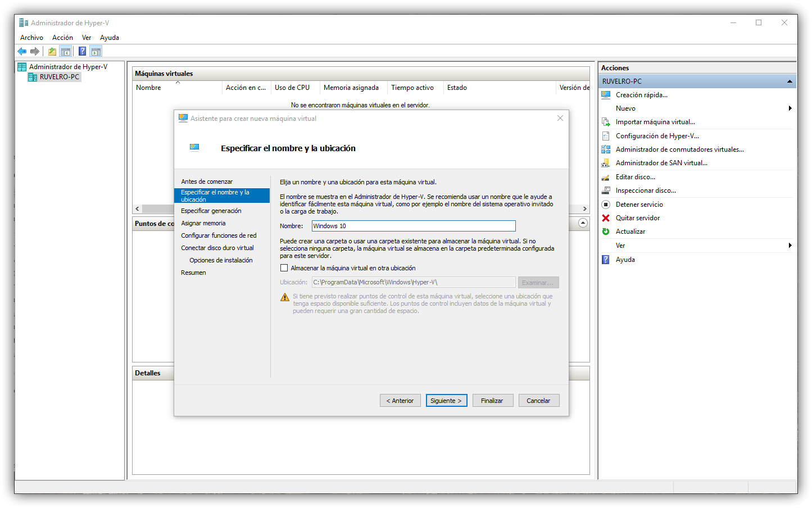The height and width of the screenshot is (508, 812).
Task: Click the Siguiente button
Action: pyautogui.click(x=447, y=401)
